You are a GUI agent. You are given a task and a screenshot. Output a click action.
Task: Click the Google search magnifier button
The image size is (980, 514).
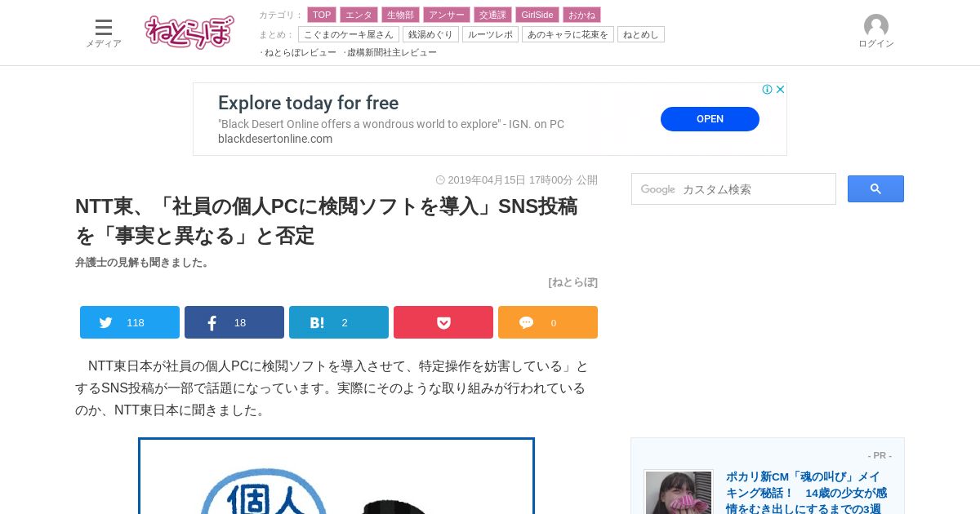tap(875, 189)
